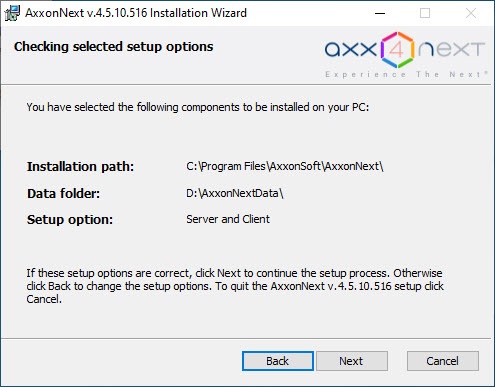495x387 pixels.
Task: Close the Installation Wizard window
Action: point(471,13)
